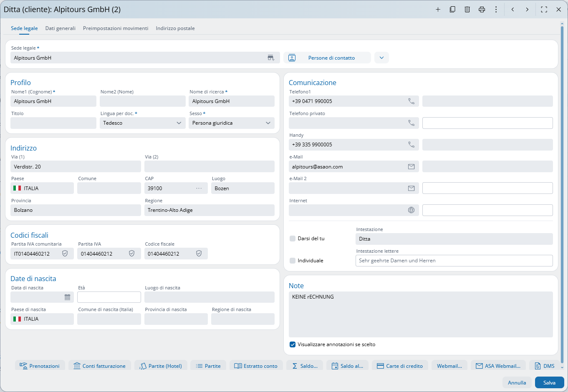This screenshot has height=392, width=568.
Task: Open the Indirizzo postale tab
Action: [x=175, y=28]
